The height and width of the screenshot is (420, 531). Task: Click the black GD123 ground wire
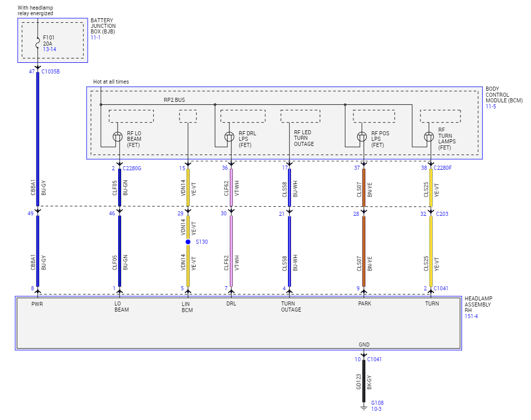point(364,381)
